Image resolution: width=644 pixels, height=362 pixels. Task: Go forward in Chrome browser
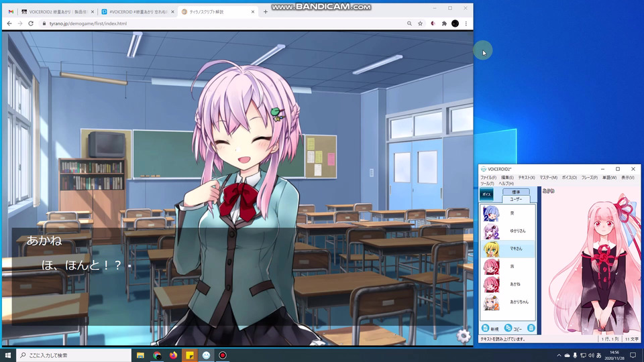point(19,23)
